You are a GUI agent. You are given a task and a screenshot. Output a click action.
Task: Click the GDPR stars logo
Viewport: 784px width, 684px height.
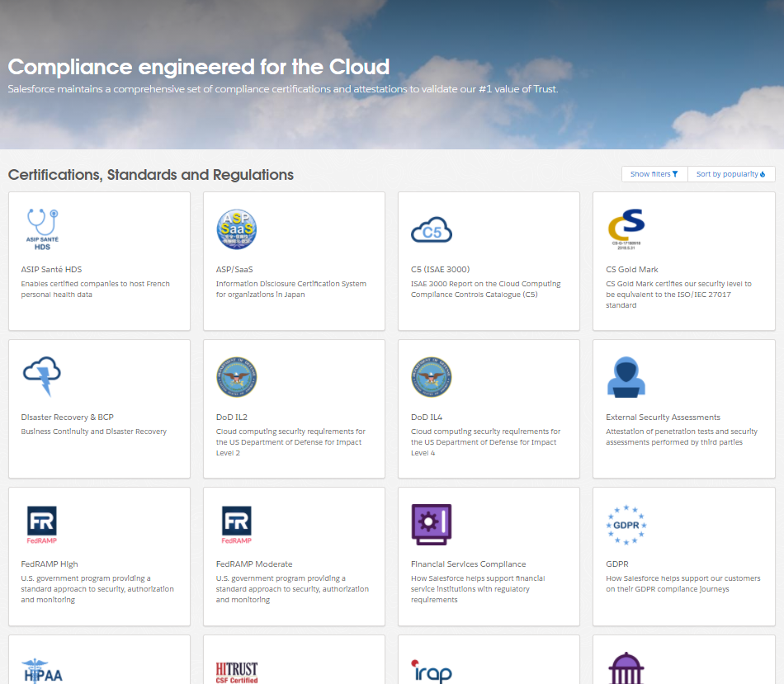[626, 525]
